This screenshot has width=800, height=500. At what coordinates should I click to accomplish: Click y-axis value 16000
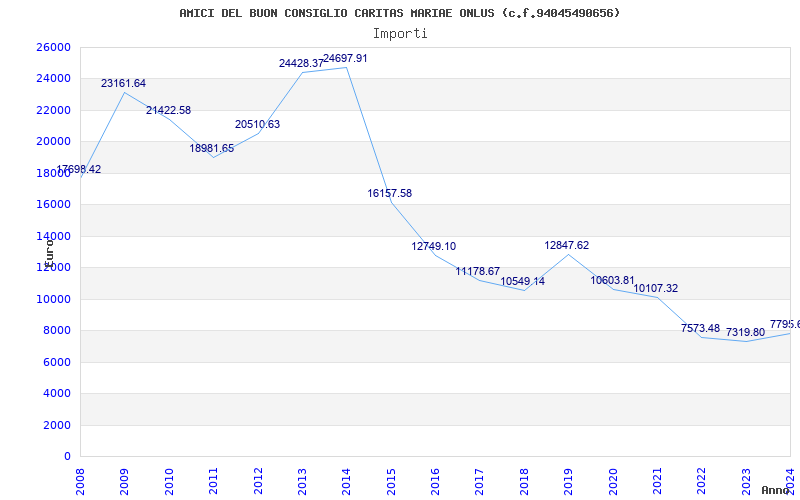pyautogui.click(x=53, y=205)
